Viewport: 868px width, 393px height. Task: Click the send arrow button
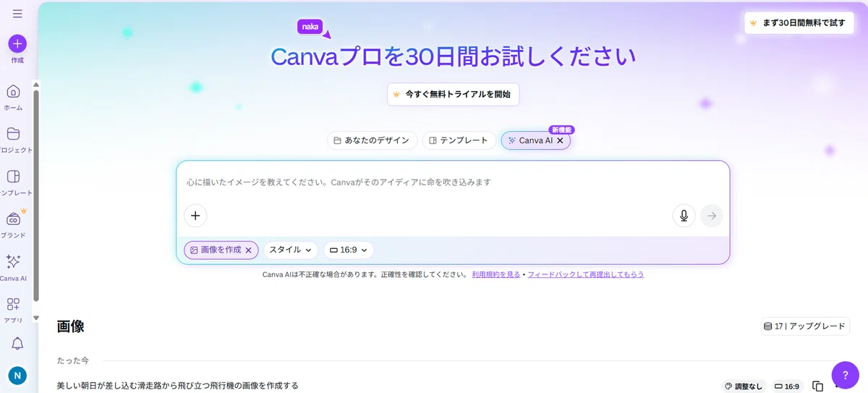(x=712, y=216)
